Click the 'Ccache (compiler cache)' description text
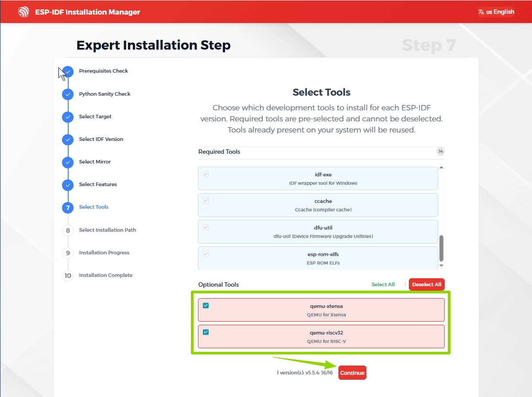 [323, 210]
